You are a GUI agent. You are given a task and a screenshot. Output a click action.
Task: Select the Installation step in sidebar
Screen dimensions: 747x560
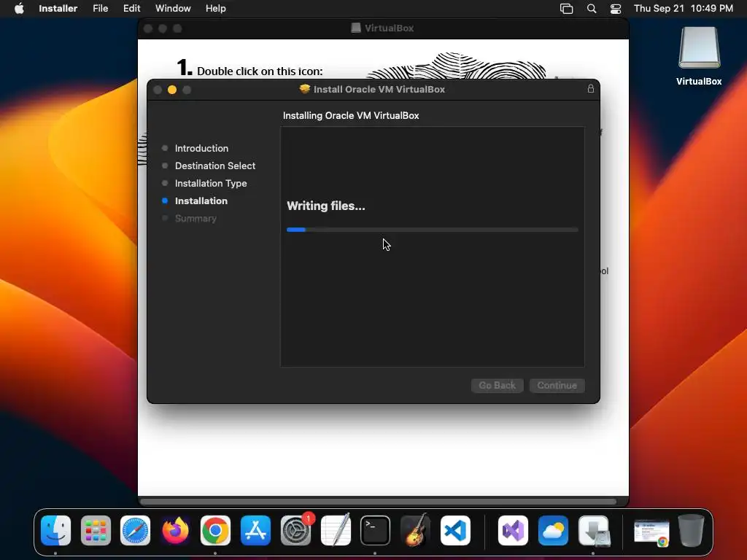(201, 201)
